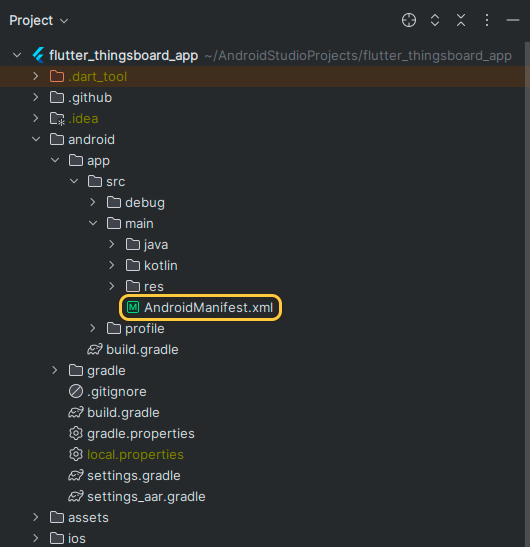Expand the kotlin folder
530x547 pixels.
(112, 265)
